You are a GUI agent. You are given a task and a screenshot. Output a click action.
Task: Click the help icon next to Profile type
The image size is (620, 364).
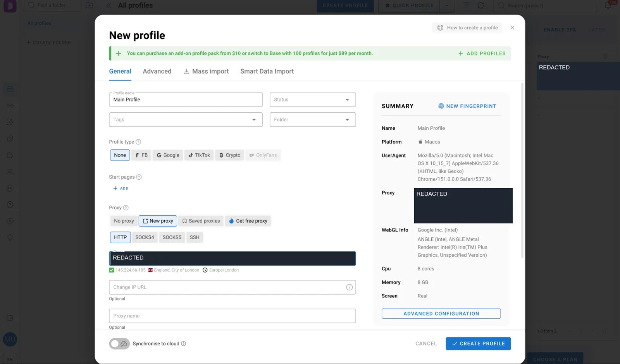pos(138,142)
